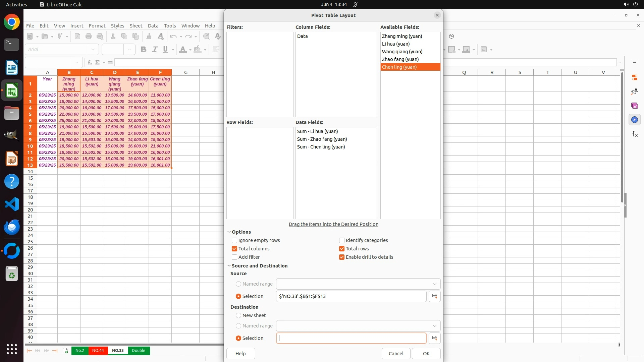Viewport: 644px width, 362px height.
Task: Collapse Source and Destination section
Action: coord(229,266)
